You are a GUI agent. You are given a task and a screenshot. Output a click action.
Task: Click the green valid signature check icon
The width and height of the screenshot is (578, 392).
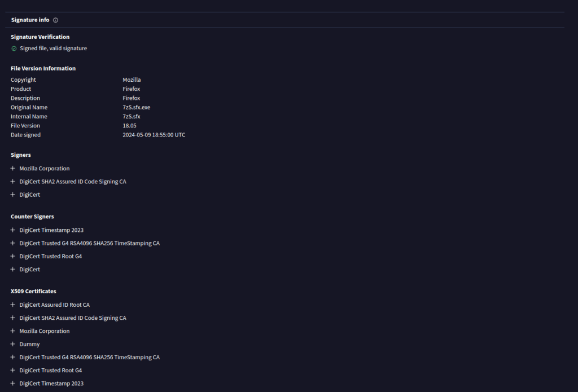[14, 49]
